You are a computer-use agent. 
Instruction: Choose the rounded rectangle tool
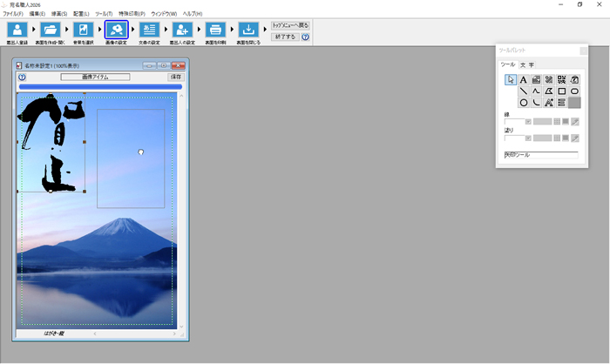click(x=575, y=91)
